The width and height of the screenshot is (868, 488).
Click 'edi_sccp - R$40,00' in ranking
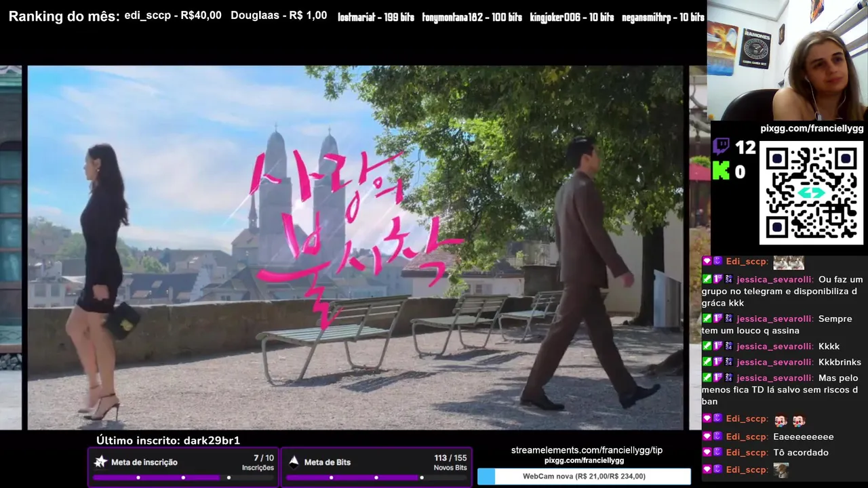point(173,15)
